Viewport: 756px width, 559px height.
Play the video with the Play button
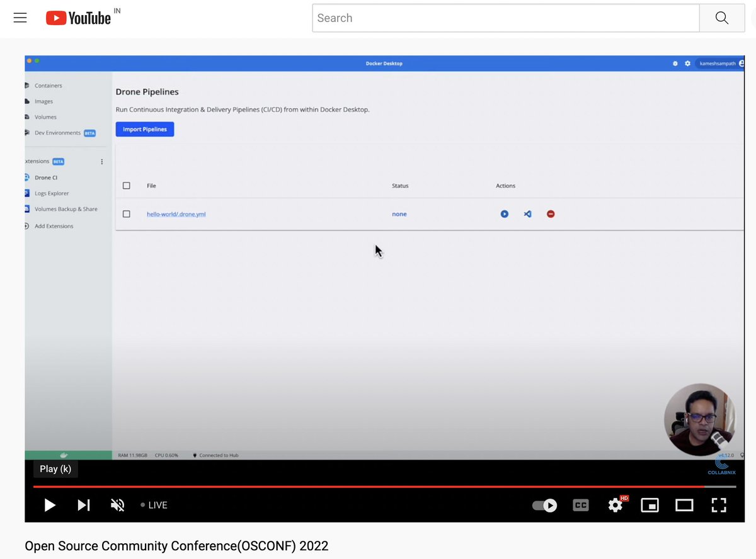click(x=50, y=505)
